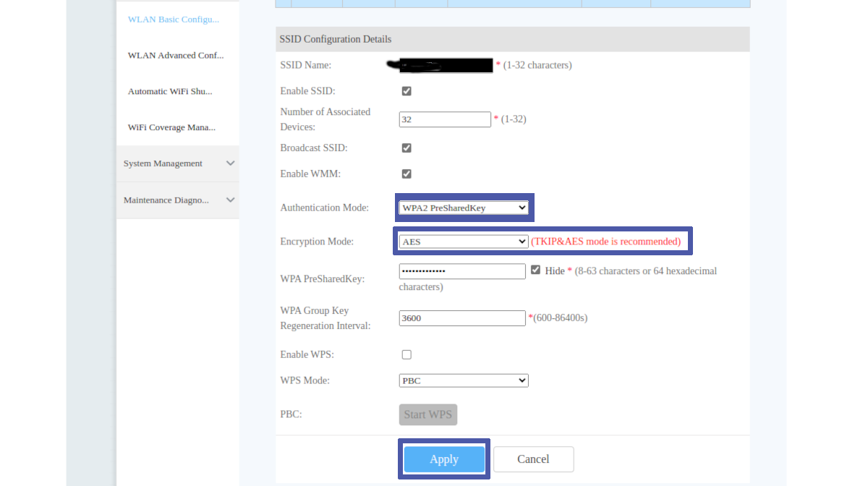
Task: Enable the WPS checkbox
Action: pos(407,355)
